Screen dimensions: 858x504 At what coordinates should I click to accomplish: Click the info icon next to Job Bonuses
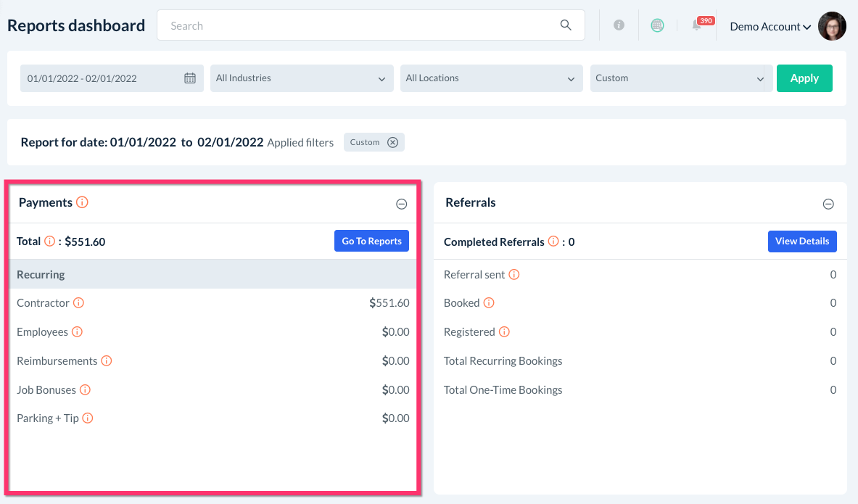pyautogui.click(x=85, y=390)
